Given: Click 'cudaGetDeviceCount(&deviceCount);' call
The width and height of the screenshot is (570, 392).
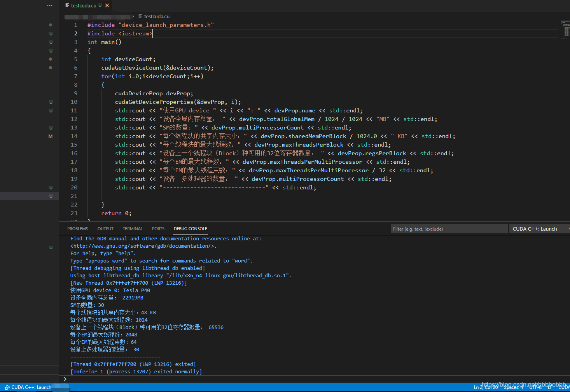Looking at the screenshot, I should pos(157,68).
